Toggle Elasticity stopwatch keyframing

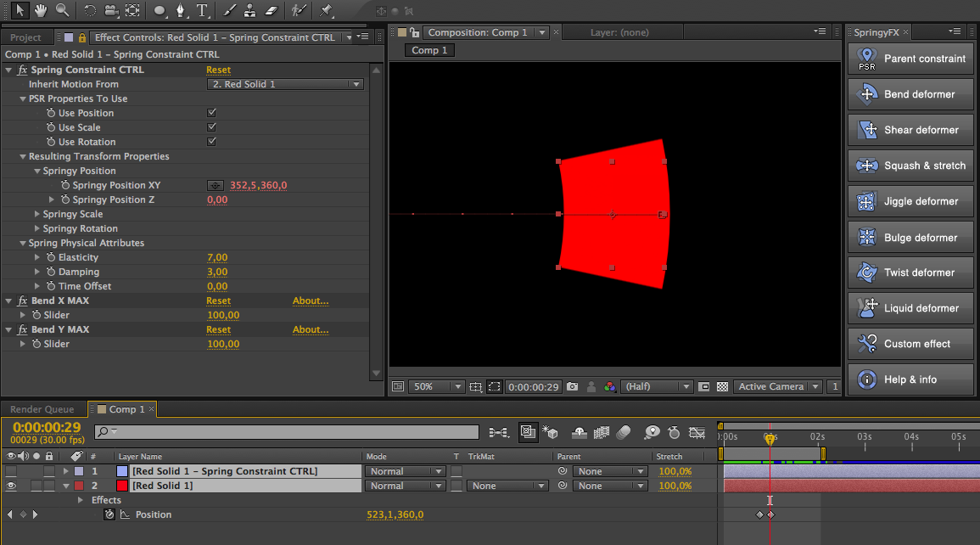pos(51,257)
